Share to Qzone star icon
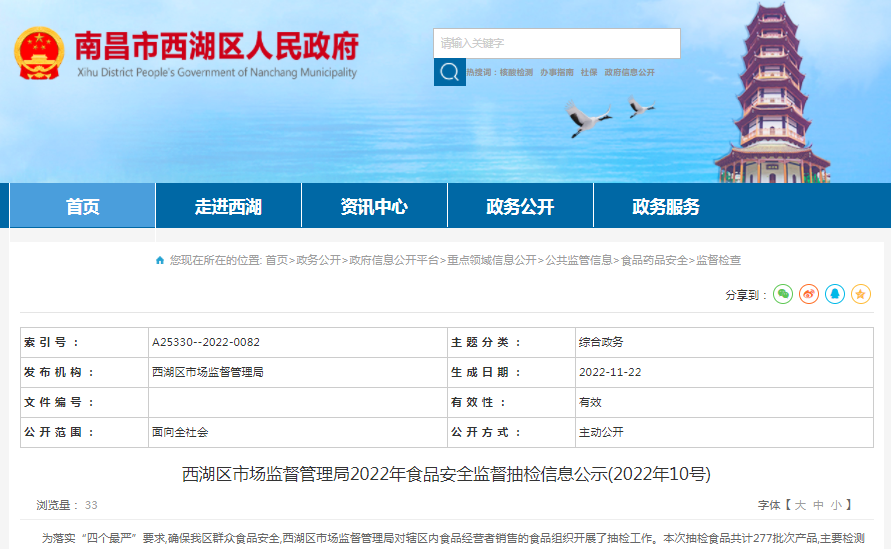The width and height of the screenshot is (891, 549). pyautogui.click(x=861, y=294)
